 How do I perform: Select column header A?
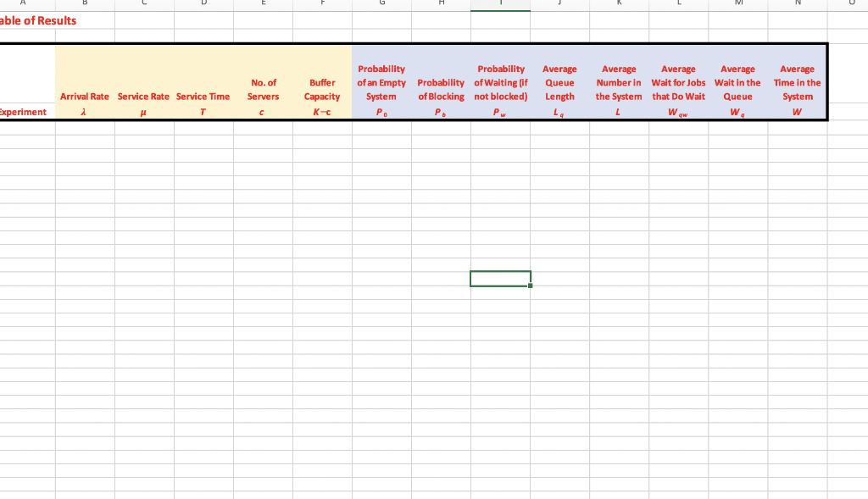(21, 4)
